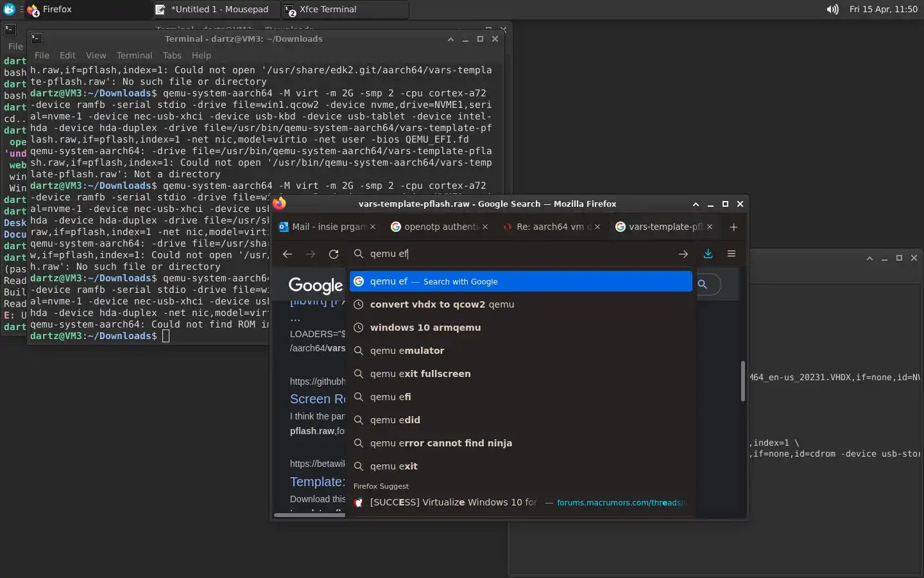The width and height of the screenshot is (924, 578).
Task: Select 'convert vhdx to qcow2 qemu' history suggestion
Action: click(x=521, y=304)
